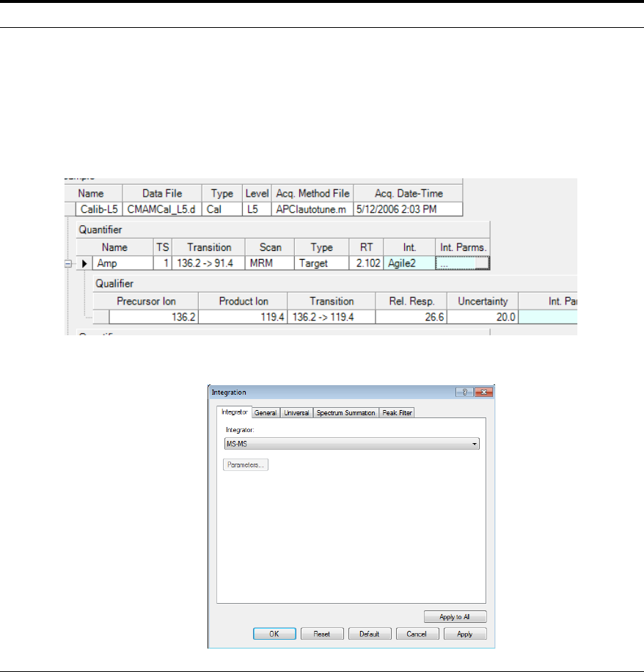Click the Parameters... button

246,464
